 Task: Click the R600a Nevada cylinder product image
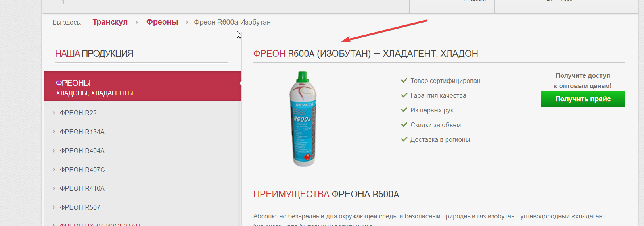[x=303, y=119]
